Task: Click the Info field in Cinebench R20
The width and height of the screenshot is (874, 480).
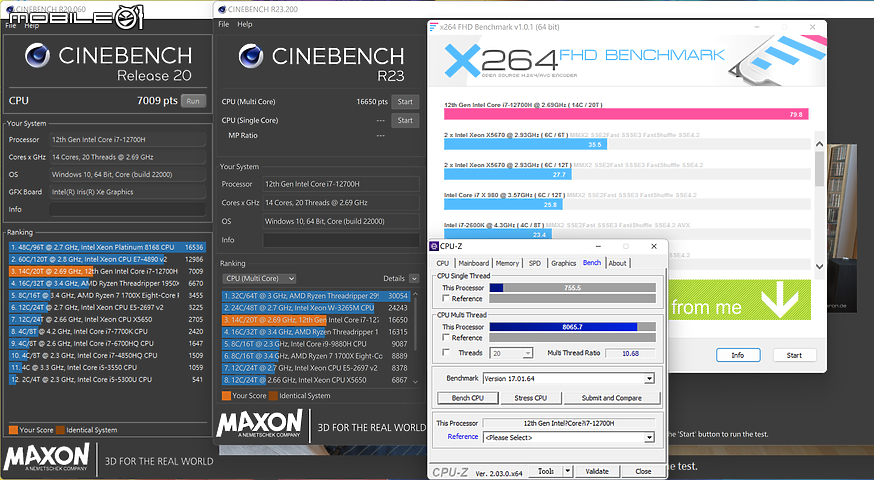Action: [128, 210]
